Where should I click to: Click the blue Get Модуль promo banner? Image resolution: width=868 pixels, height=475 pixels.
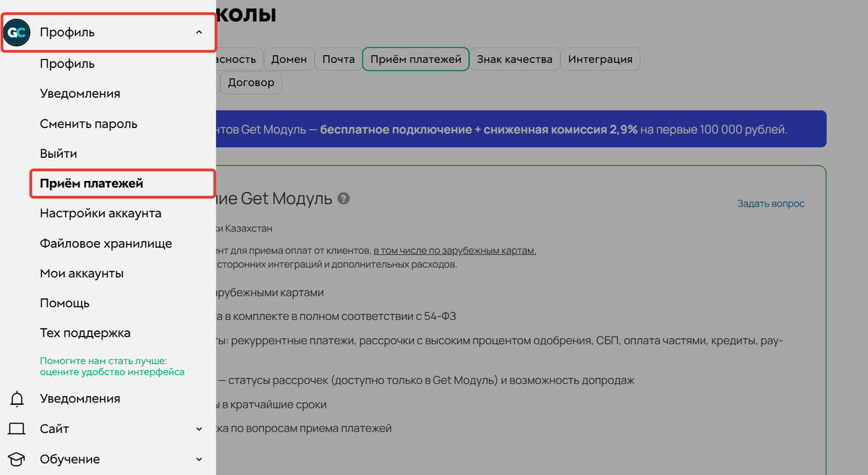[x=521, y=130]
